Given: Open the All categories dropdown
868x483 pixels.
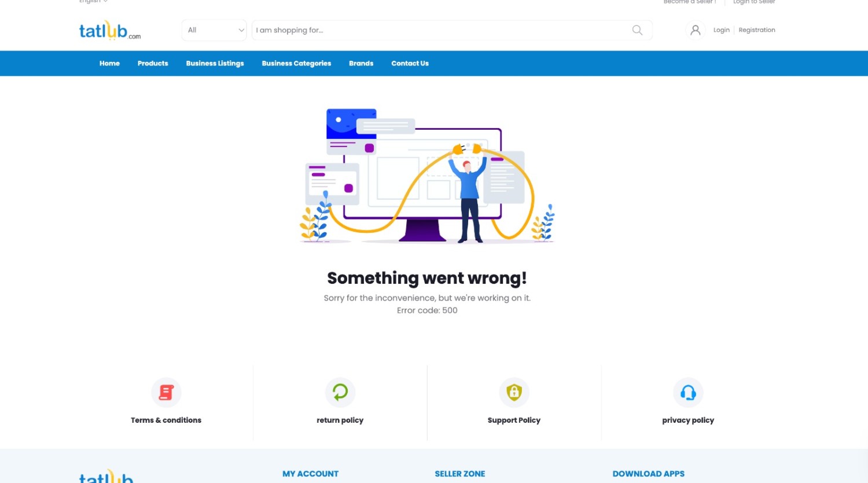Looking at the screenshot, I should [215, 30].
